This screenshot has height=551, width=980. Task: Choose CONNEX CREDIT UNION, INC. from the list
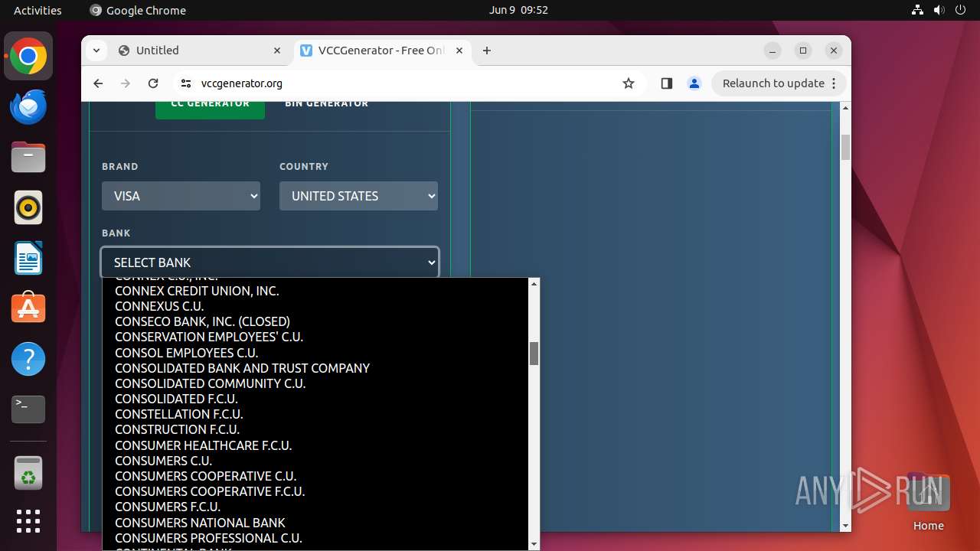coord(315,291)
